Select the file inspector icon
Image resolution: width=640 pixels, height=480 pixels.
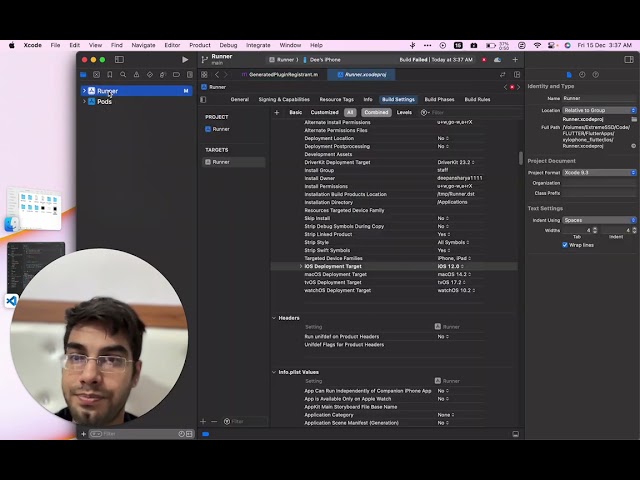[x=569, y=75]
